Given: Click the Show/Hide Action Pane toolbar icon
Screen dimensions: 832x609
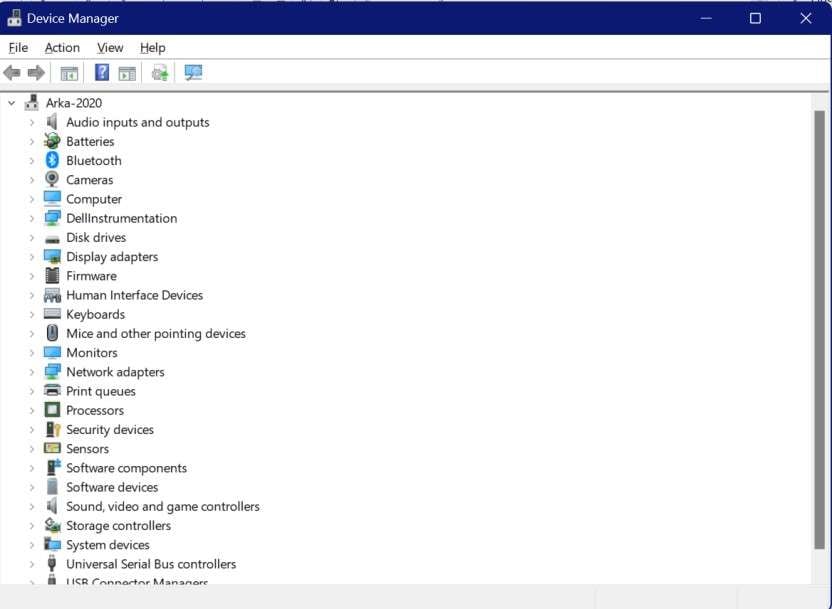Looking at the screenshot, I should (127, 73).
